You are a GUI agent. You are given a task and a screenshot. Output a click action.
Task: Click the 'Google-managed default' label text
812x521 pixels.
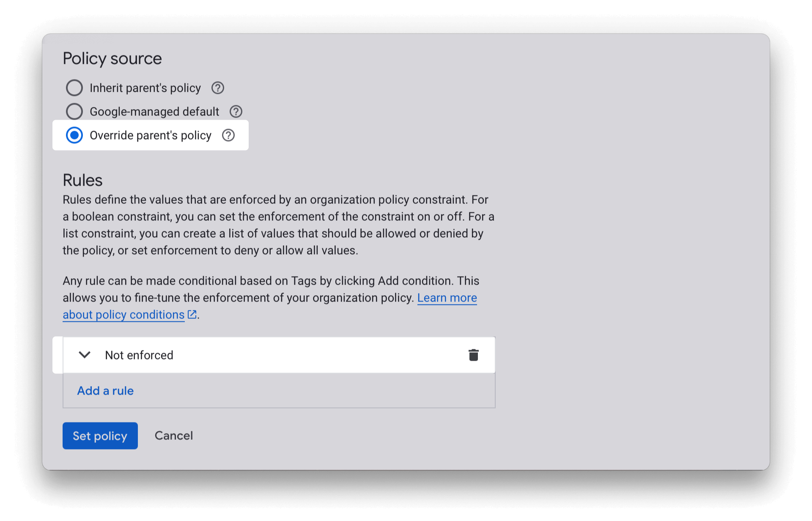point(154,112)
